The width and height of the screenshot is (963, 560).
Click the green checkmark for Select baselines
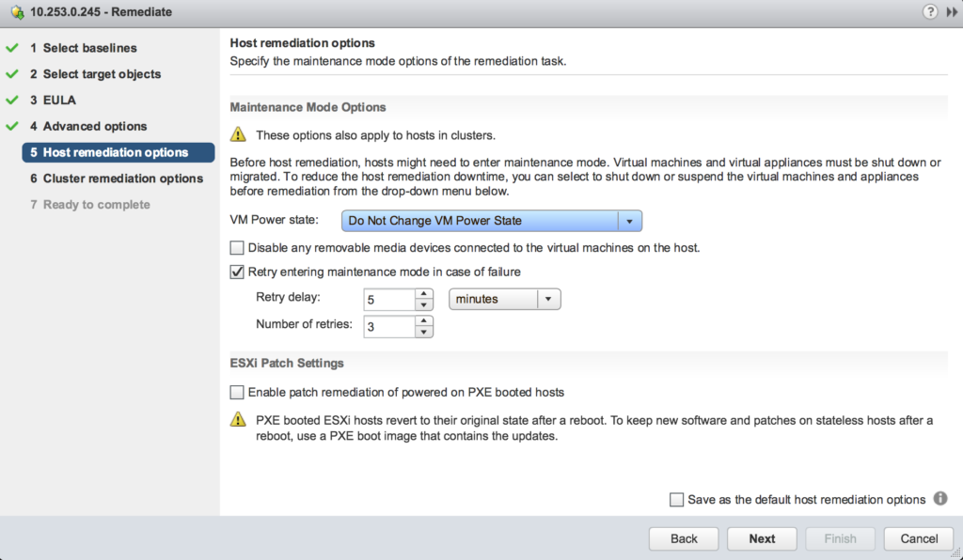(x=11, y=48)
